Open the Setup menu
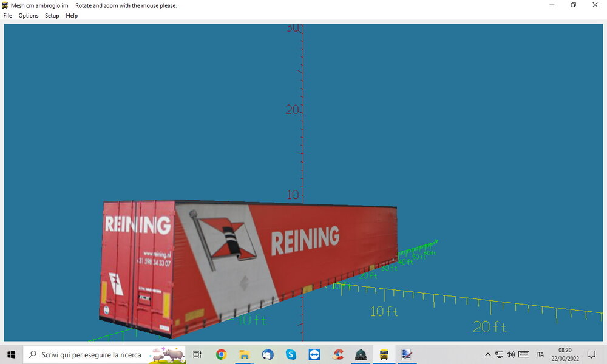This screenshot has height=364, width=607. click(52, 16)
